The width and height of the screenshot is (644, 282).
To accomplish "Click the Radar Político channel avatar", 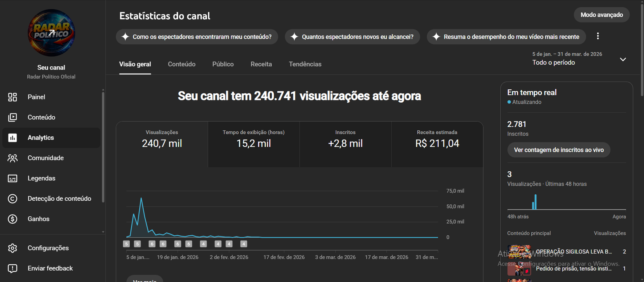I will pyautogui.click(x=51, y=33).
